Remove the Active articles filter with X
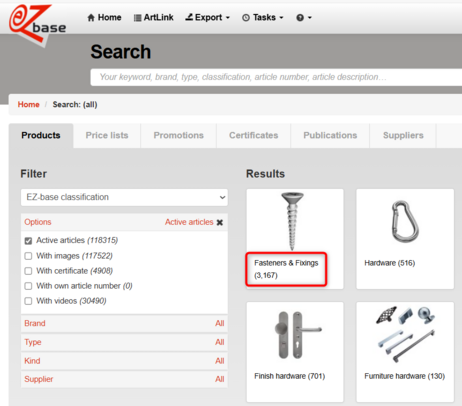 click(220, 222)
